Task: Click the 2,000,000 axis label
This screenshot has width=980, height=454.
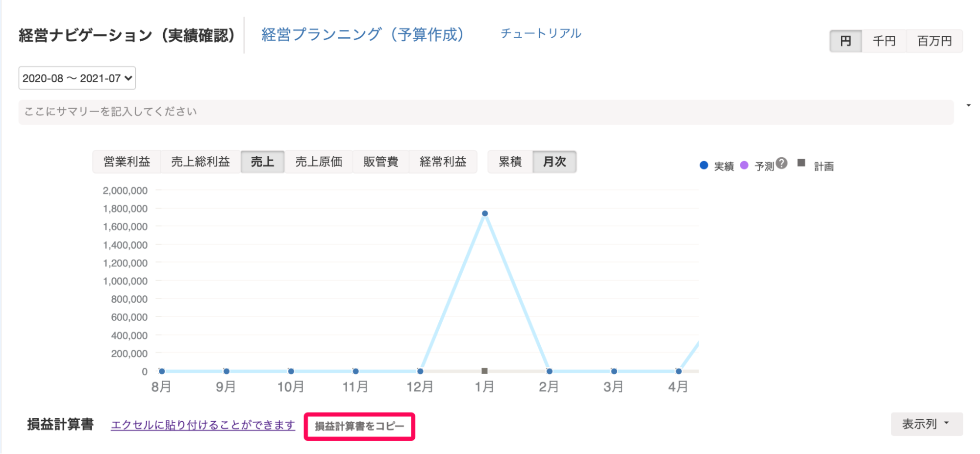Action: 125,191
